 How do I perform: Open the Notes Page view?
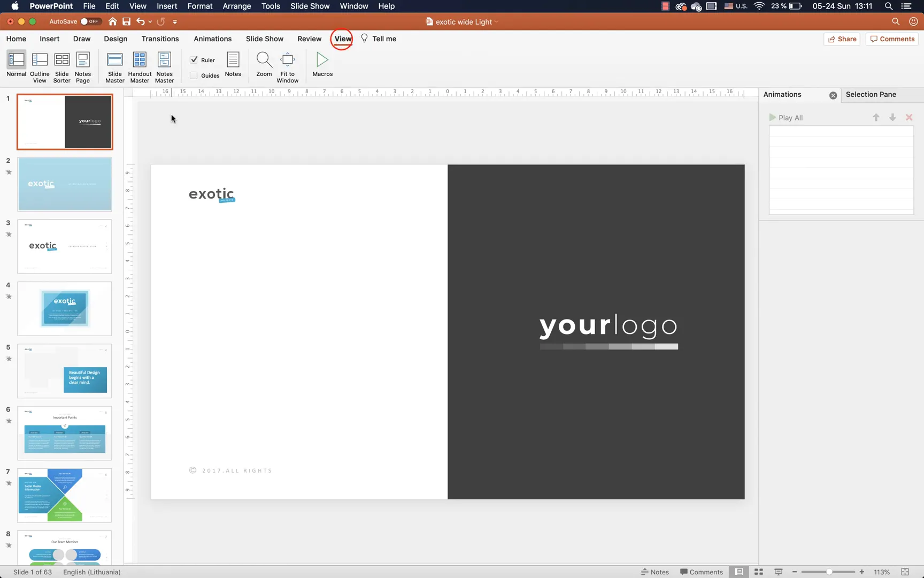83,65
